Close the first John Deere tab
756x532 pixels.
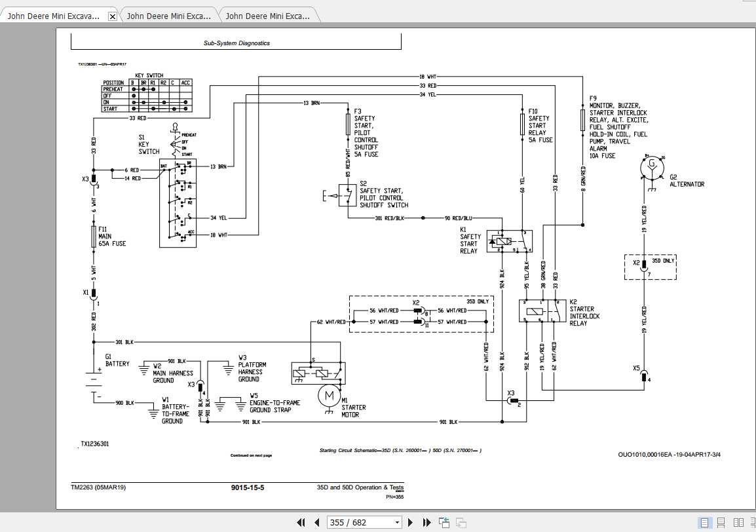[112, 16]
